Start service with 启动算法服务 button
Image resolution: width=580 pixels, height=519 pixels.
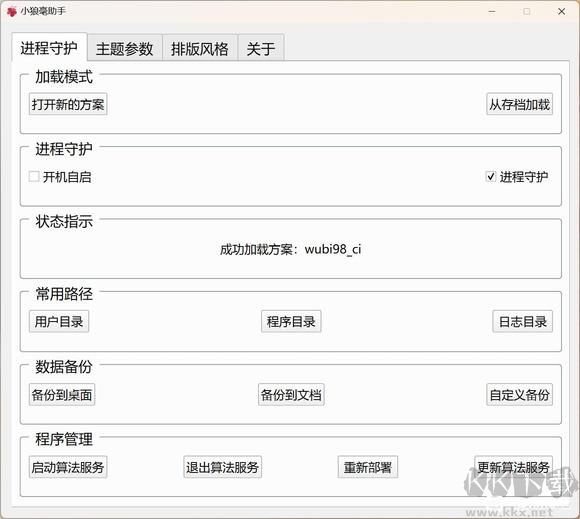click(x=68, y=467)
